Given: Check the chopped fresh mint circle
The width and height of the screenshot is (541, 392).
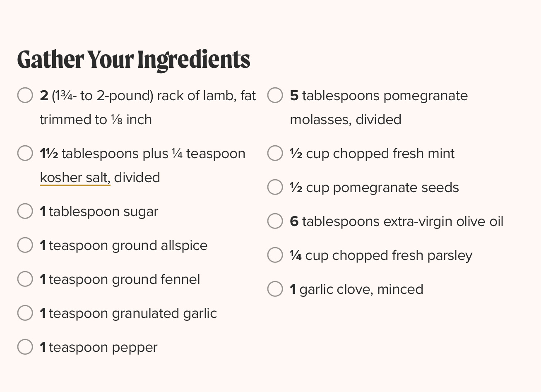Looking at the screenshot, I should point(275,153).
